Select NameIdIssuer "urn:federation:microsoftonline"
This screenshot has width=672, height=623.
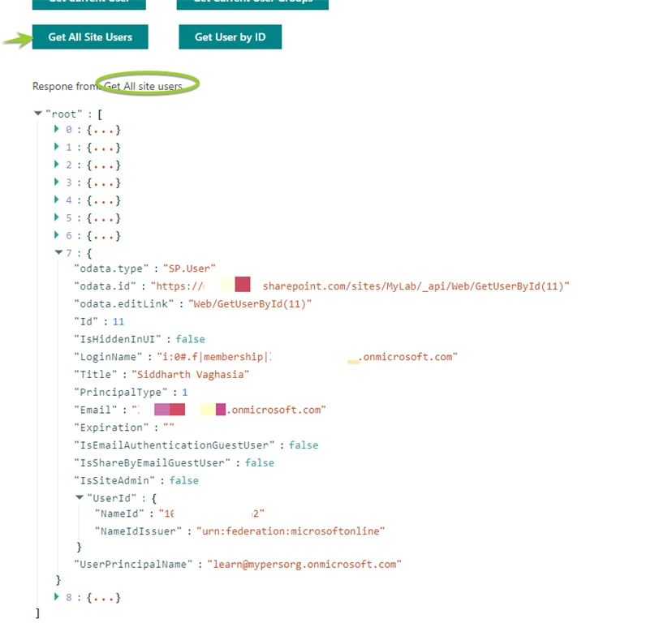click(x=291, y=531)
